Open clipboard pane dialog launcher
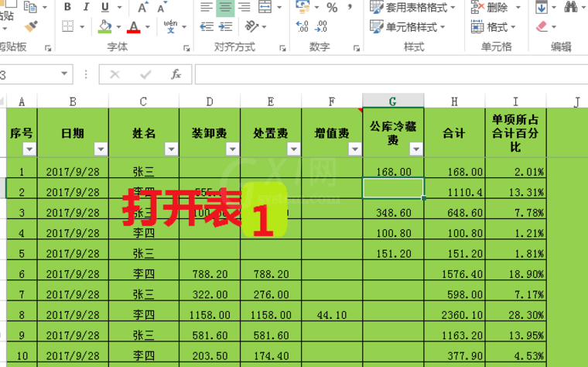Image resolution: width=588 pixels, height=367 pixels. (48, 48)
